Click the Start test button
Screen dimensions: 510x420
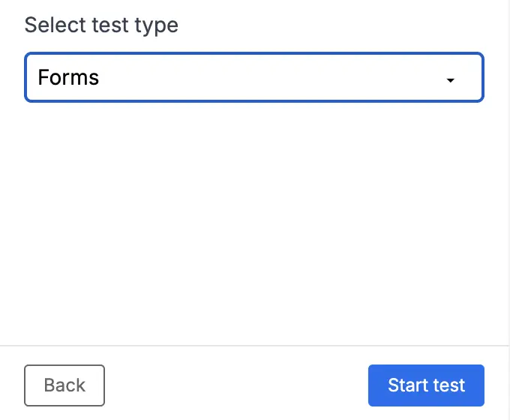coord(426,385)
